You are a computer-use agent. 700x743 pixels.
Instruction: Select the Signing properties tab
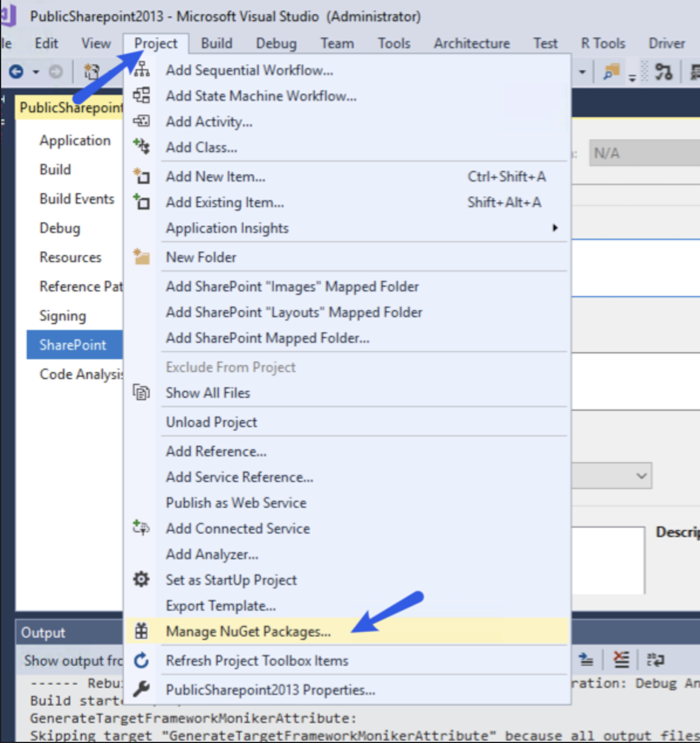point(75,316)
